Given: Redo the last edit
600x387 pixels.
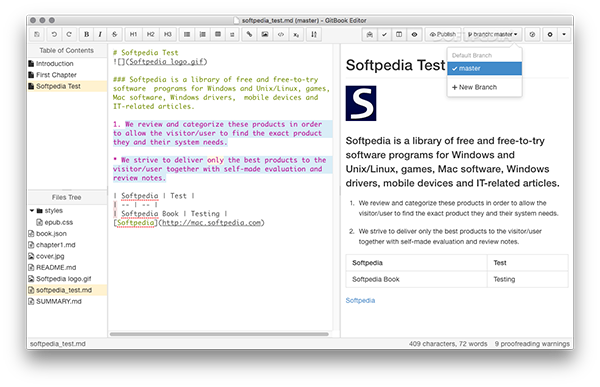Looking at the screenshot, I should click(69, 34).
